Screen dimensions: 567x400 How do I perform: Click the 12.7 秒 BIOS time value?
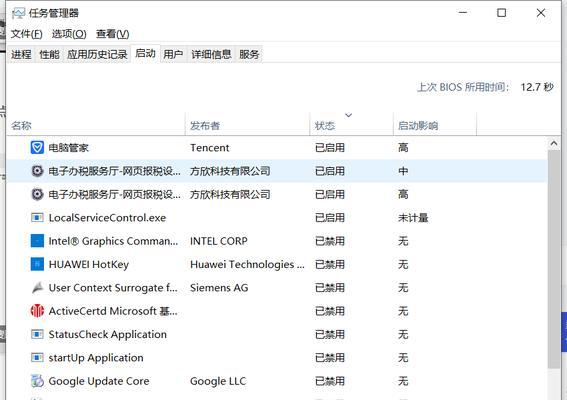(537, 87)
